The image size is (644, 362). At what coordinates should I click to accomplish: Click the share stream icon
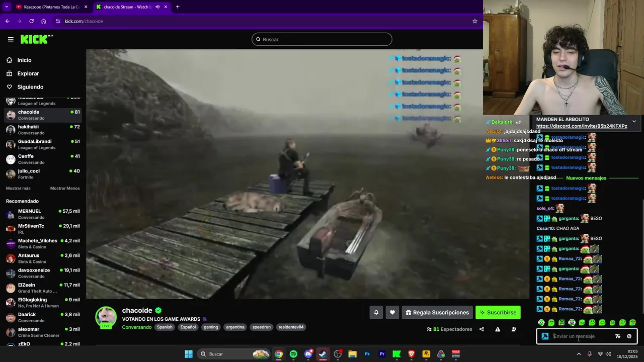pos(481,329)
